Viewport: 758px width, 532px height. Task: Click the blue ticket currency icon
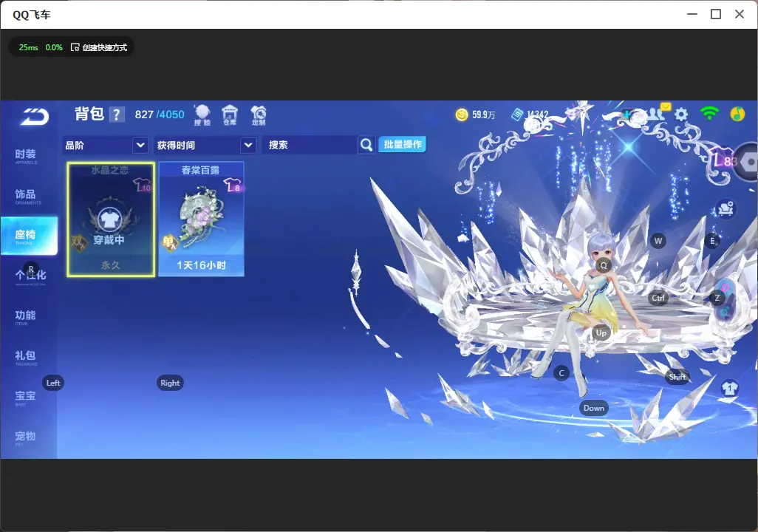(x=517, y=115)
